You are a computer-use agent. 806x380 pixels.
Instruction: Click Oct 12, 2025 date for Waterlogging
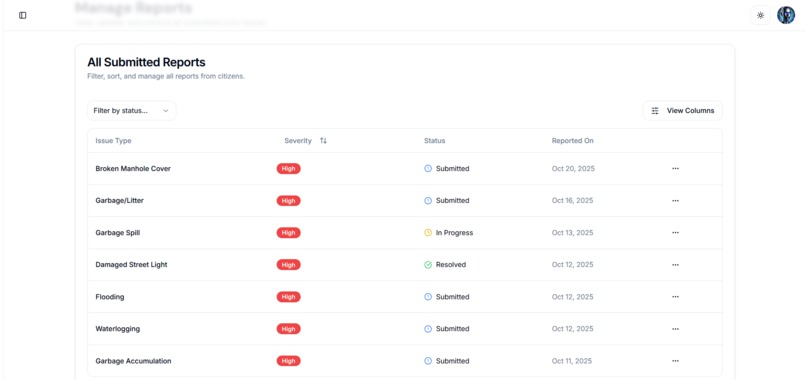573,329
